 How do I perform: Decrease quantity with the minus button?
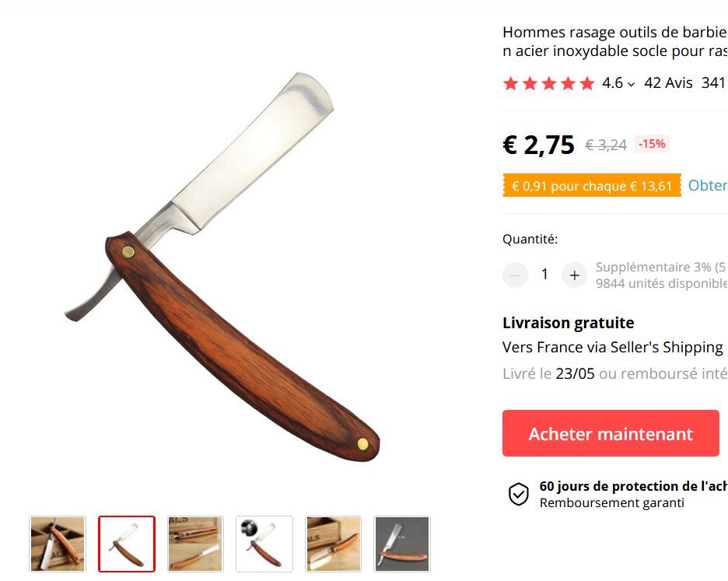515,275
